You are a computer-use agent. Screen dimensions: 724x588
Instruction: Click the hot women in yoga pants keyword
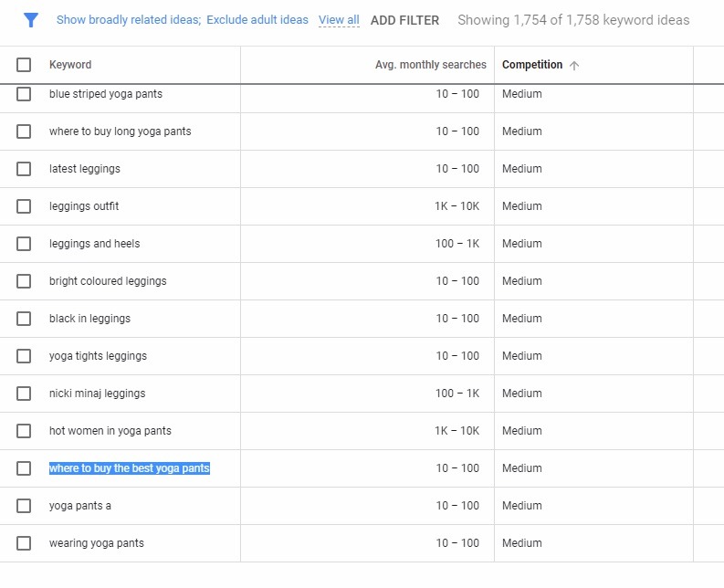click(x=110, y=431)
